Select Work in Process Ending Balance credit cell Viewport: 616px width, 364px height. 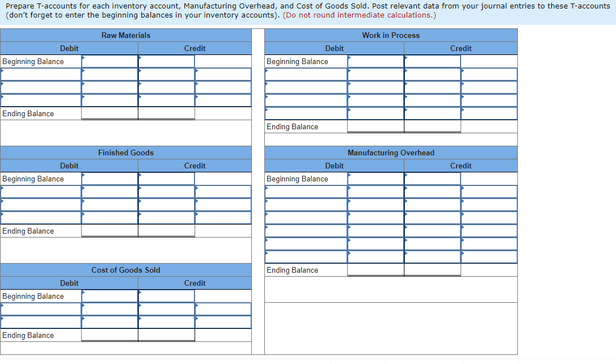pos(432,126)
